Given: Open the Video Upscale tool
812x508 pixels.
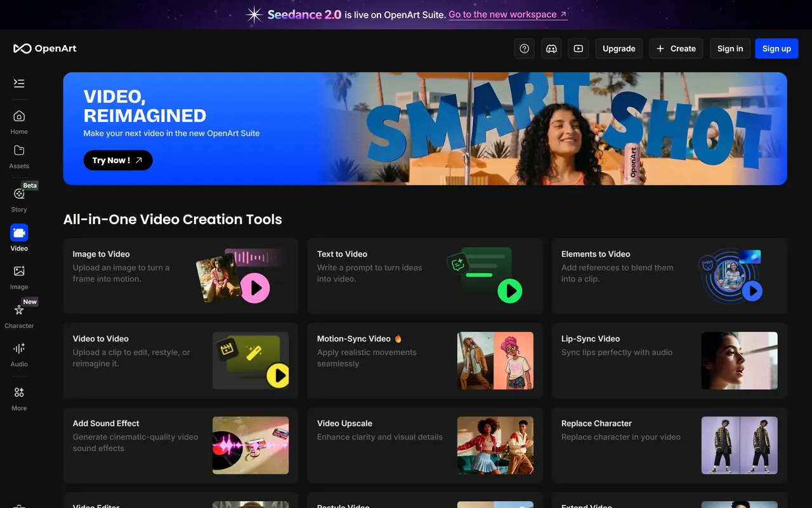Looking at the screenshot, I should click(x=425, y=445).
